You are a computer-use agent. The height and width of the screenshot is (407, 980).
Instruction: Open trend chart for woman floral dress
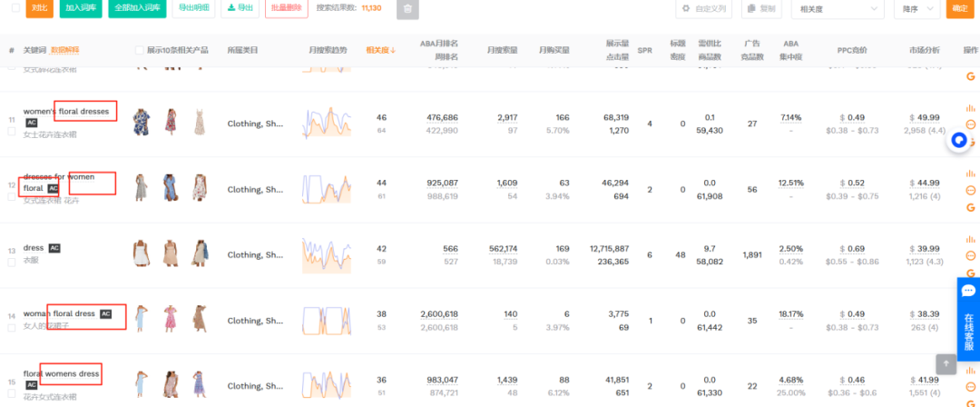click(x=327, y=321)
